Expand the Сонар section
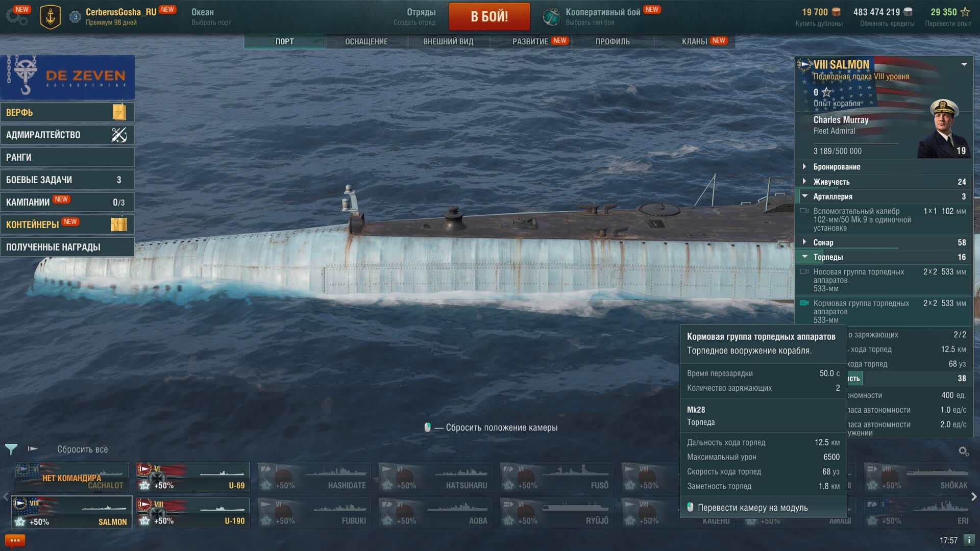This screenshot has height=551, width=980. coord(884,242)
